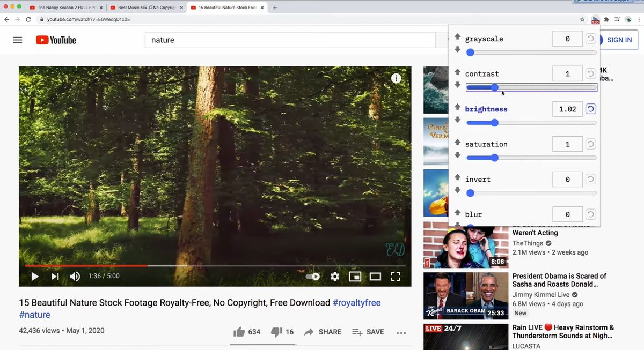
Task: Go back in browser history
Action: (7, 19)
